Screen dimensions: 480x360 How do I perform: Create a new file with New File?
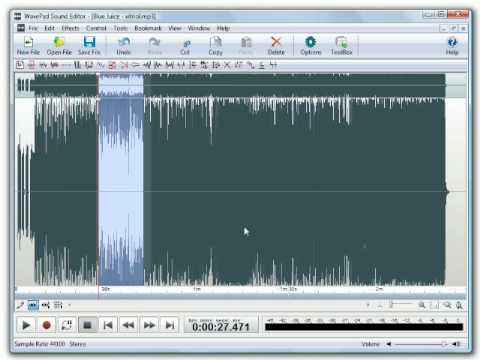28,46
